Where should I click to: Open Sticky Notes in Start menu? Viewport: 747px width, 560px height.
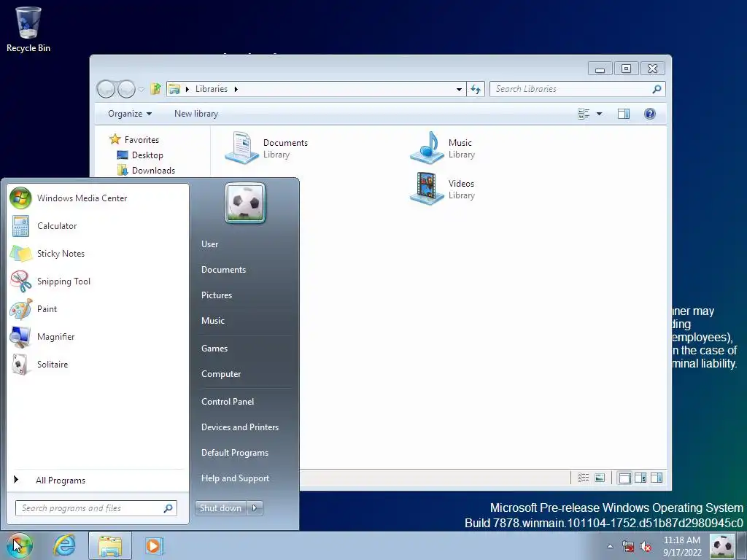tap(98, 253)
